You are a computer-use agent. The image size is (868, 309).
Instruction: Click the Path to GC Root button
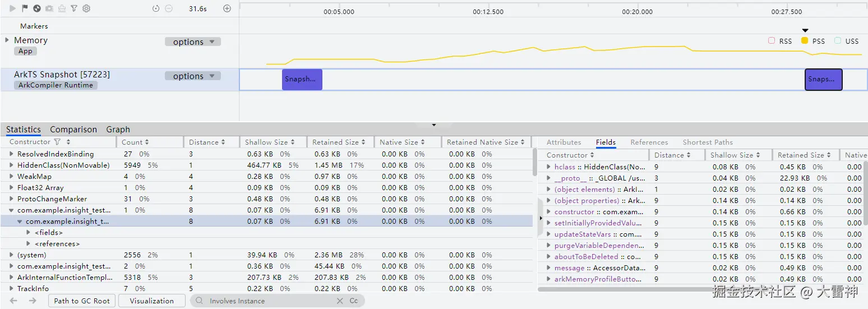(82, 301)
